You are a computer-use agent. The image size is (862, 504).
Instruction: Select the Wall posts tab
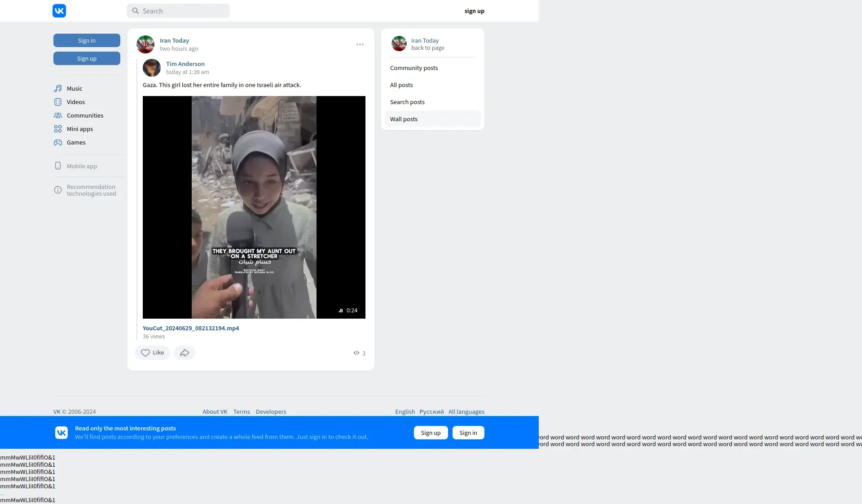click(x=404, y=119)
